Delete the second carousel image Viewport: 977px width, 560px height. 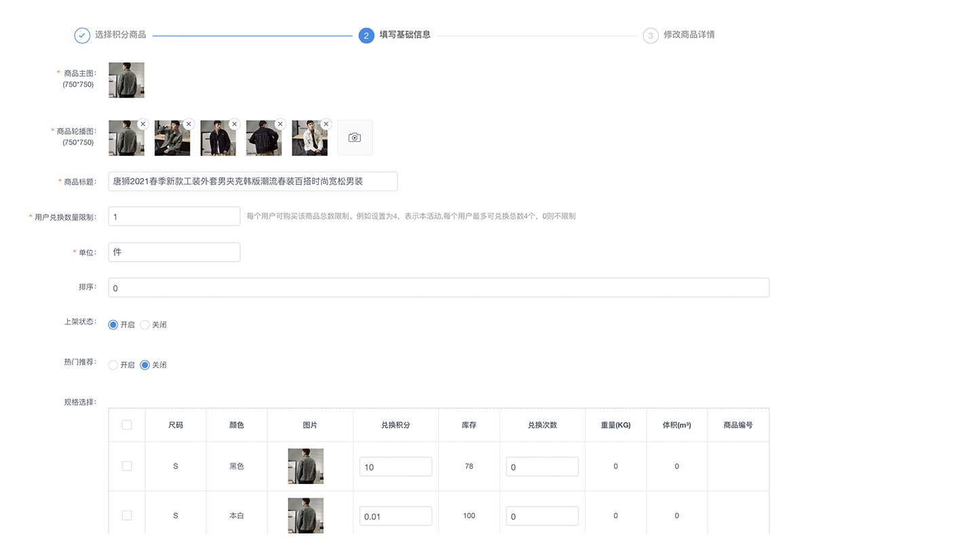pos(189,124)
